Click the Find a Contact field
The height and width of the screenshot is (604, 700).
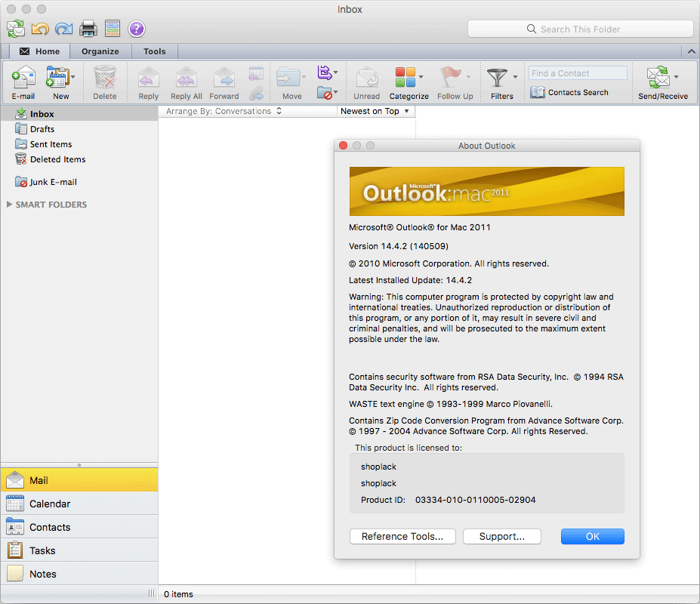coord(578,73)
